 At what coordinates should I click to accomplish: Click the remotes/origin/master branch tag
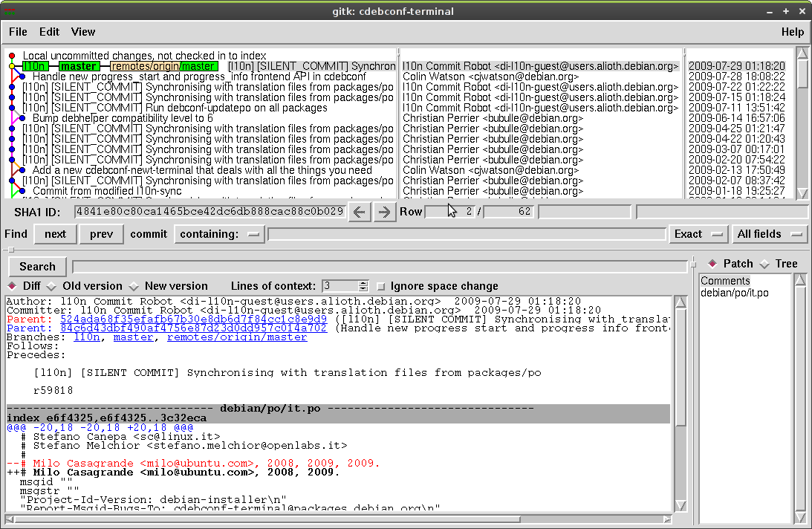coord(163,66)
